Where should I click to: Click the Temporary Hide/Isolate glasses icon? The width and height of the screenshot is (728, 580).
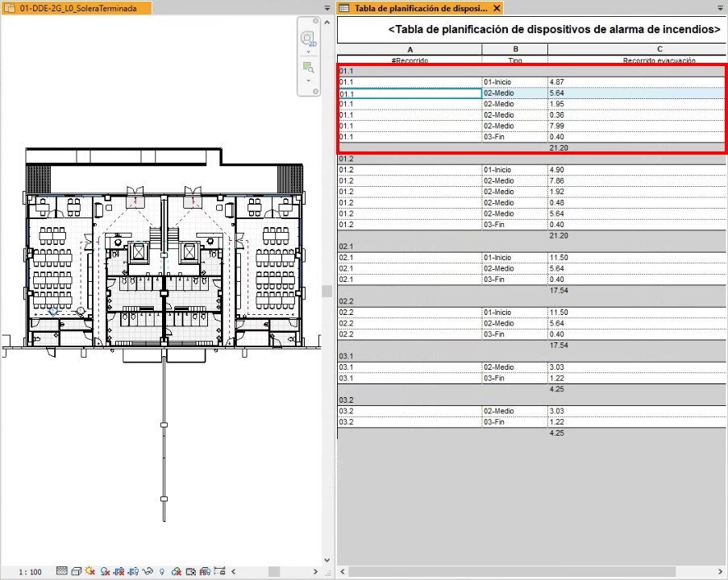point(148,571)
